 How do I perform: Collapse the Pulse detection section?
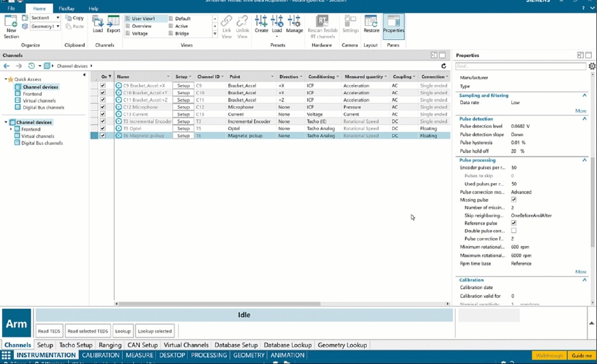pyautogui.click(x=584, y=119)
